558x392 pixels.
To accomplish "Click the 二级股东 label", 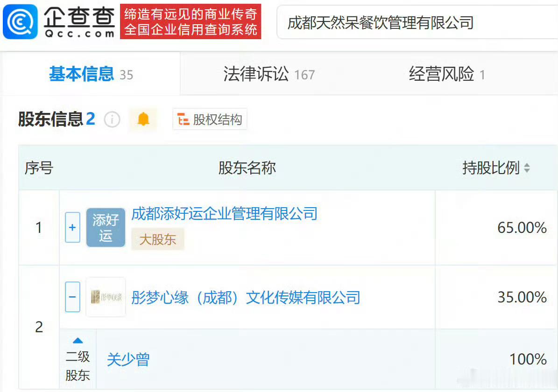I will [78, 366].
